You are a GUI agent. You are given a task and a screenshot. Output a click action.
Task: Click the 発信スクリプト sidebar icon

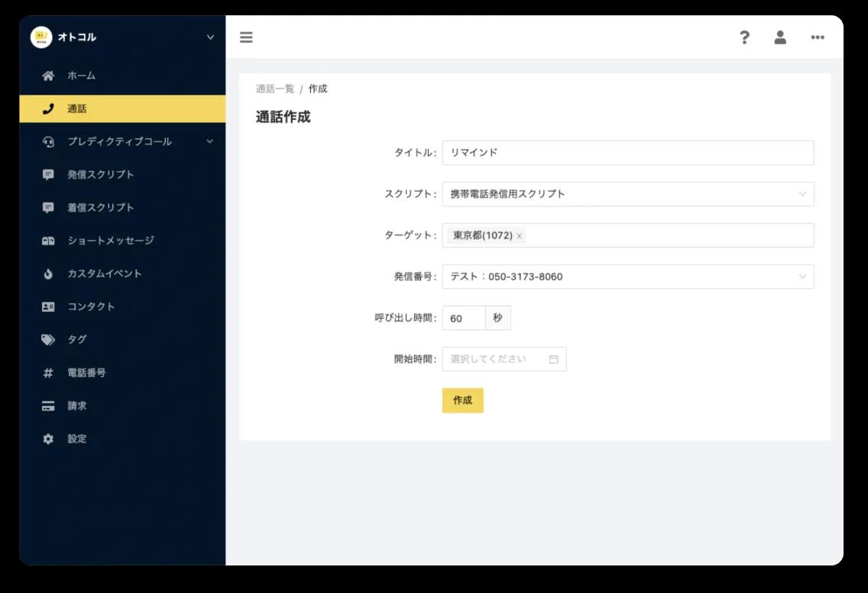point(46,174)
